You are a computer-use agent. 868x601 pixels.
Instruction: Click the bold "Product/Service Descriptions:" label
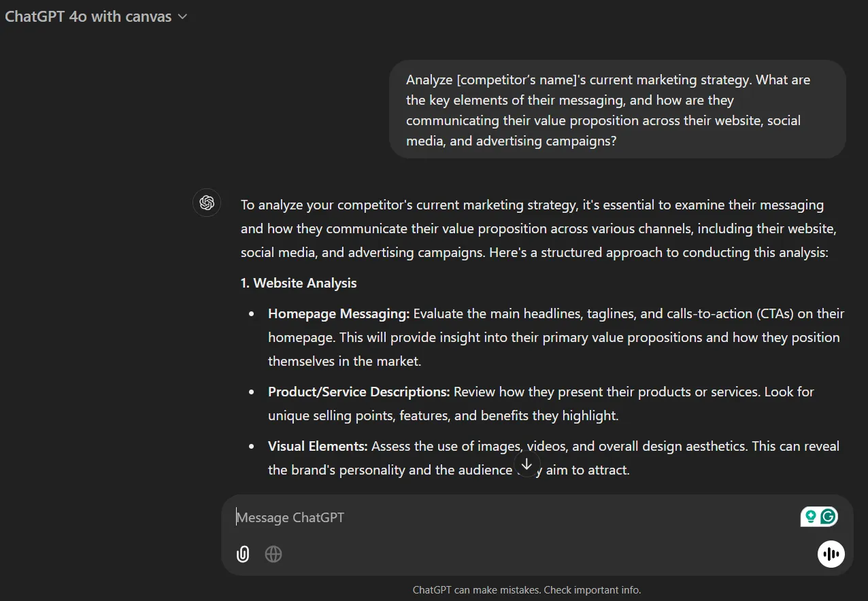359,392
